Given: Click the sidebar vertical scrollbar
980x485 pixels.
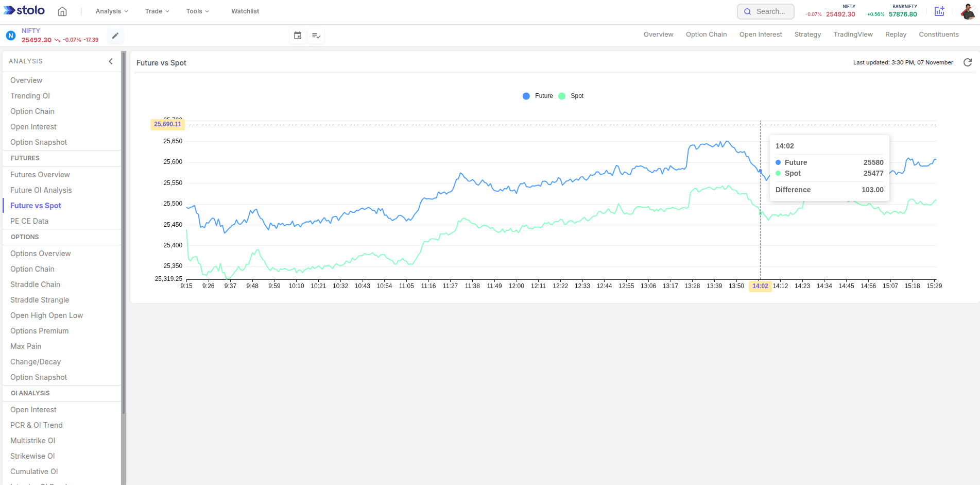Looking at the screenshot, I should pos(124,232).
